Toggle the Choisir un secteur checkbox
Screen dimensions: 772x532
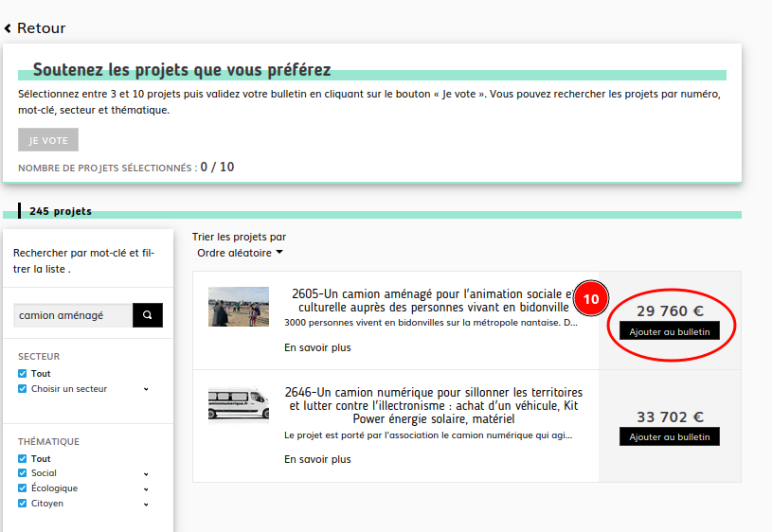22,389
